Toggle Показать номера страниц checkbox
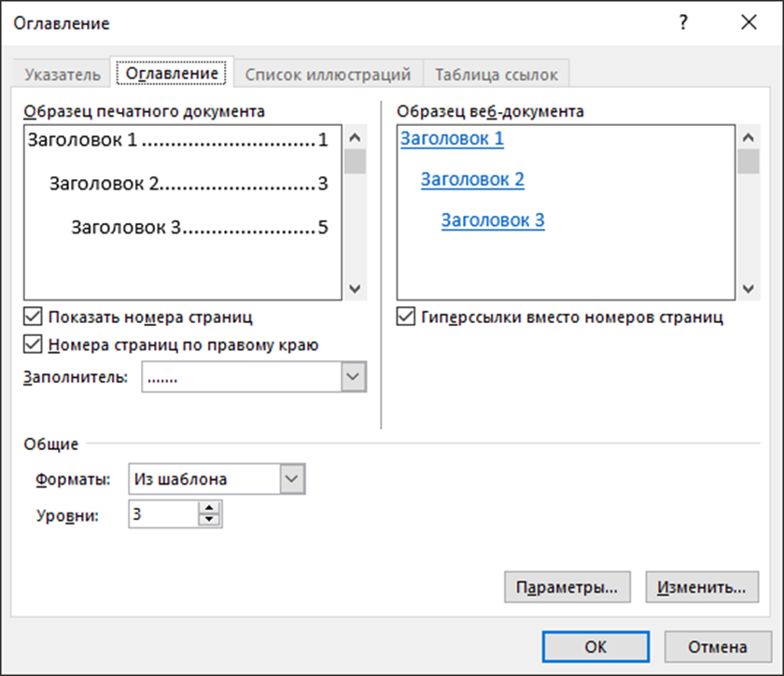Viewport: 784px width, 676px height. click(x=33, y=317)
